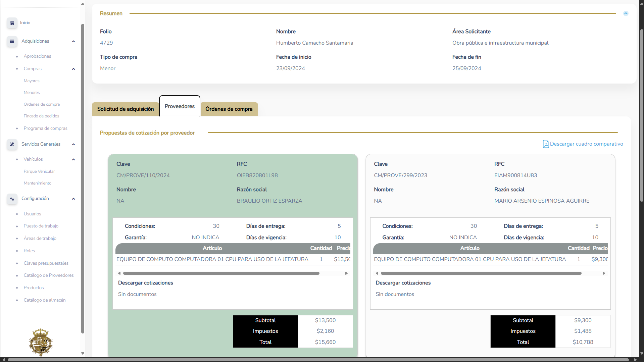Switch to Solicitud de adquisición tab
The image size is (644, 362).
tap(126, 109)
